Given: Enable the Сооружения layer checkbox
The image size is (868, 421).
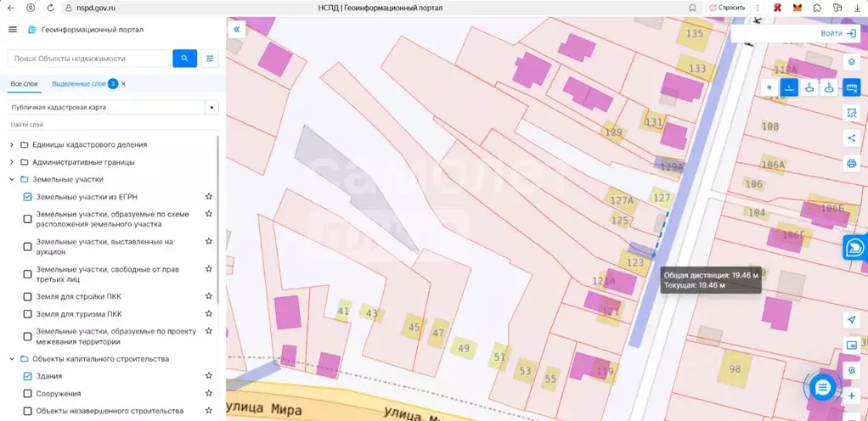Looking at the screenshot, I should (28, 393).
